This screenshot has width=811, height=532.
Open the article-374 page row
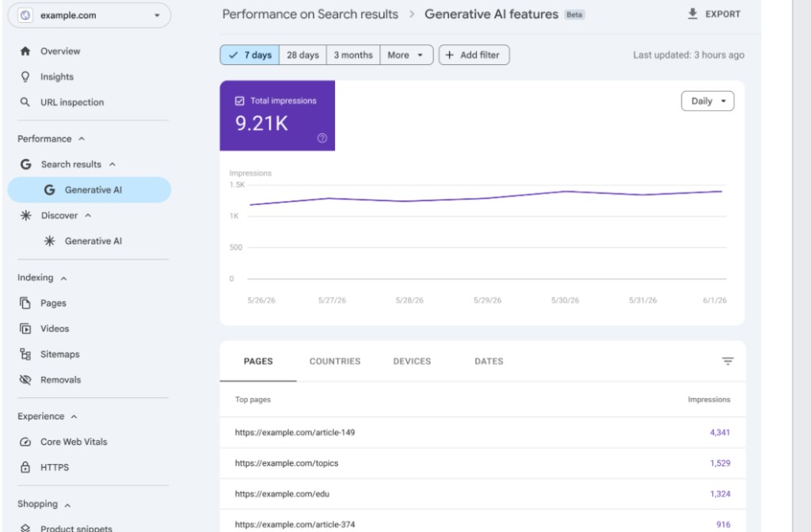(x=482, y=521)
